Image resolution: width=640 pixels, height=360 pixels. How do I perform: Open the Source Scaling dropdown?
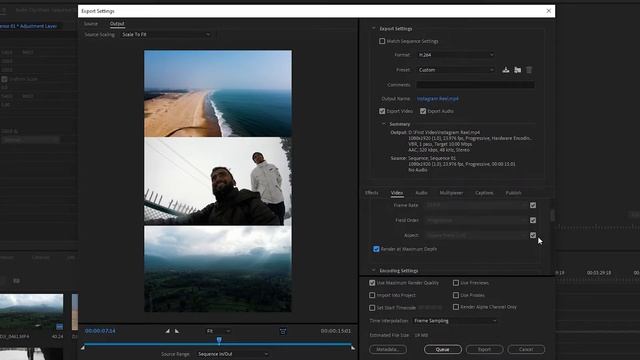tap(166, 35)
